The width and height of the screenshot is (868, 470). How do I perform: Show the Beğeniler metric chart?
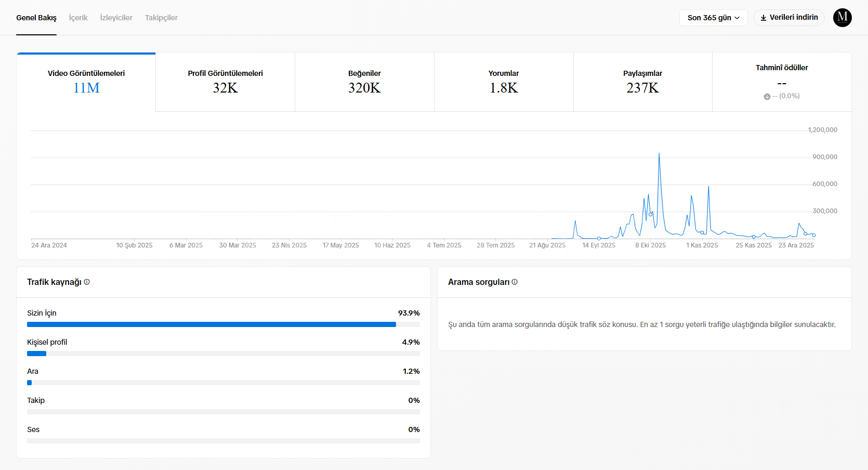pyautogui.click(x=364, y=82)
